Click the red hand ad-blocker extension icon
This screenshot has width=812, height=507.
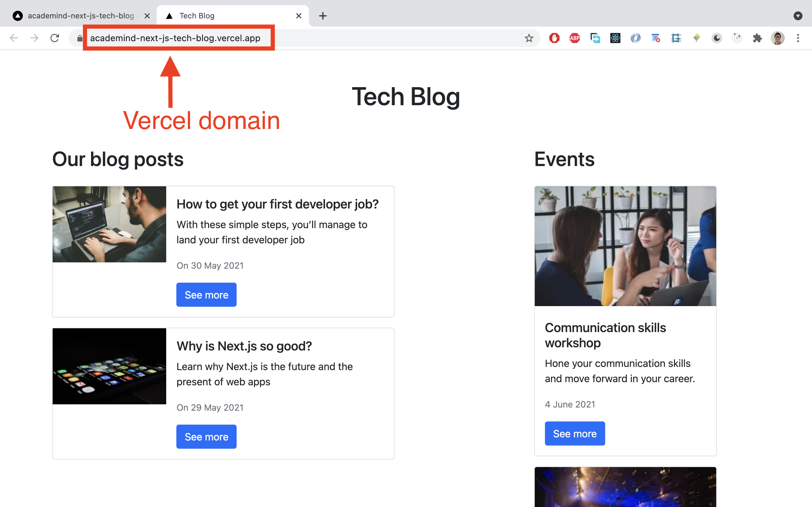click(x=554, y=38)
